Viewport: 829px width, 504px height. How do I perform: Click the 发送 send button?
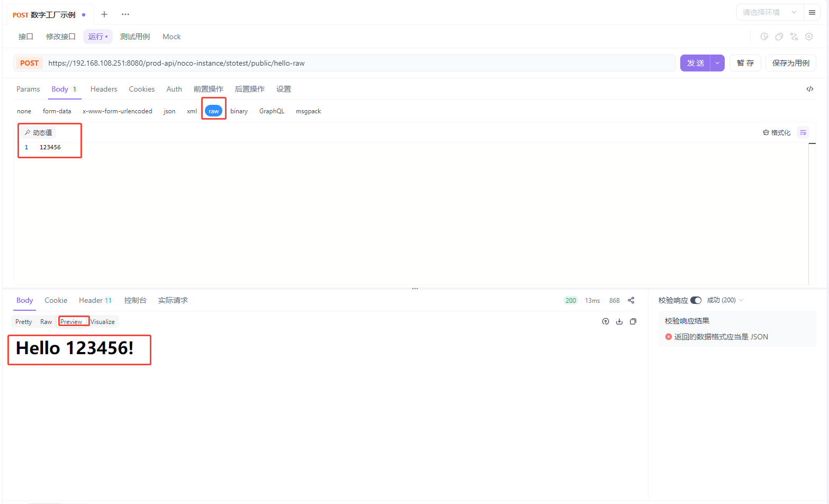tap(695, 62)
